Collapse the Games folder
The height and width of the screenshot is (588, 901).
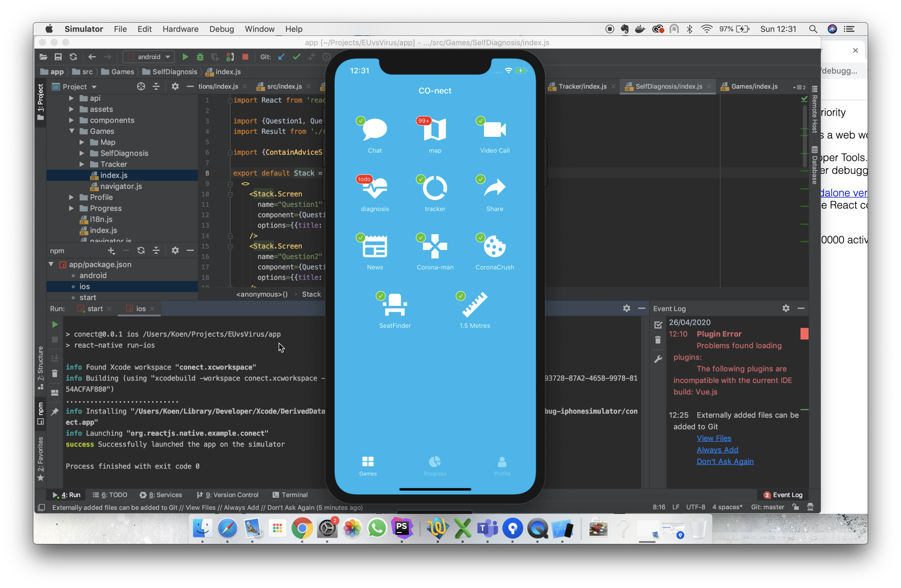point(72,131)
